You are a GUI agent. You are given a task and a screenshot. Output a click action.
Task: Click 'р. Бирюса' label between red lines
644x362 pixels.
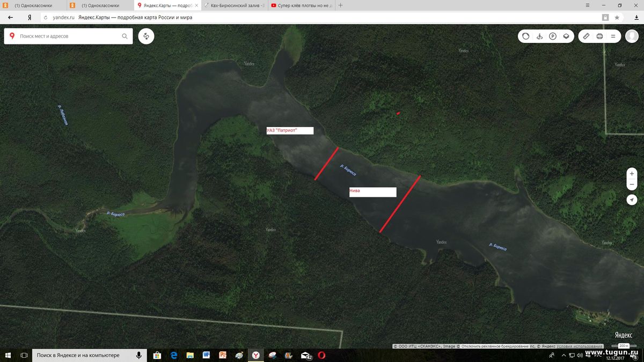pos(348,170)
